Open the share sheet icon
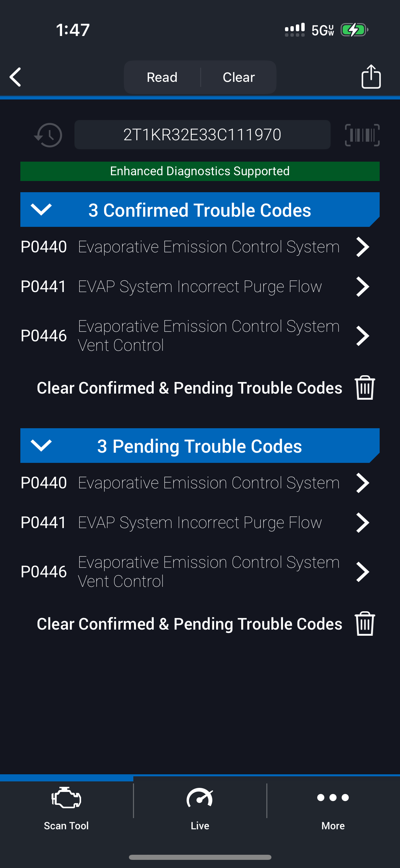Screen dimensions: 400x868 [371, 77]
